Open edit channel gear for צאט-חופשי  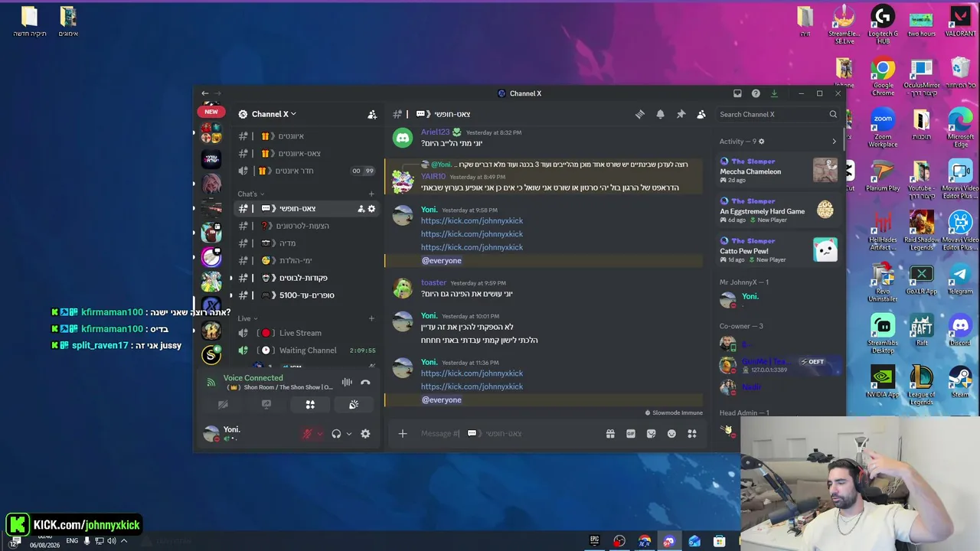pos(372,208)
